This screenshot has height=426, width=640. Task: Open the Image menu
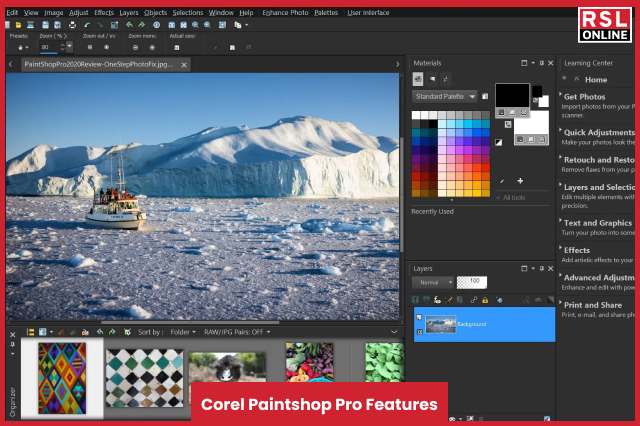click(53, 13)
